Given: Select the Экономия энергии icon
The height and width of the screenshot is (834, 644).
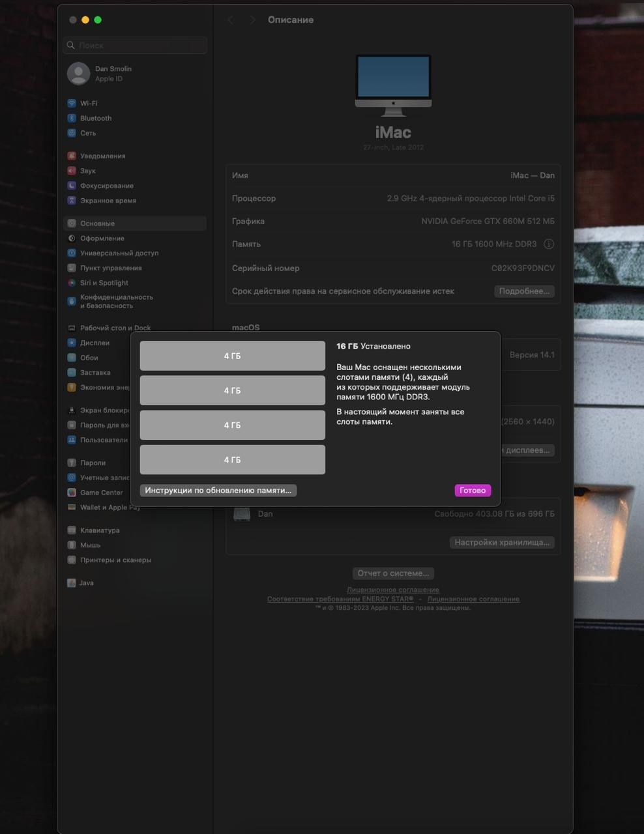Looking at the screenshot, I should (x=72, y=388).
